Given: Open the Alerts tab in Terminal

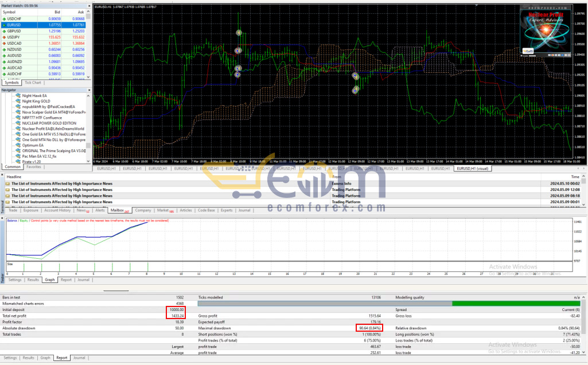Looking at the screenshot, I should [100, 211].
